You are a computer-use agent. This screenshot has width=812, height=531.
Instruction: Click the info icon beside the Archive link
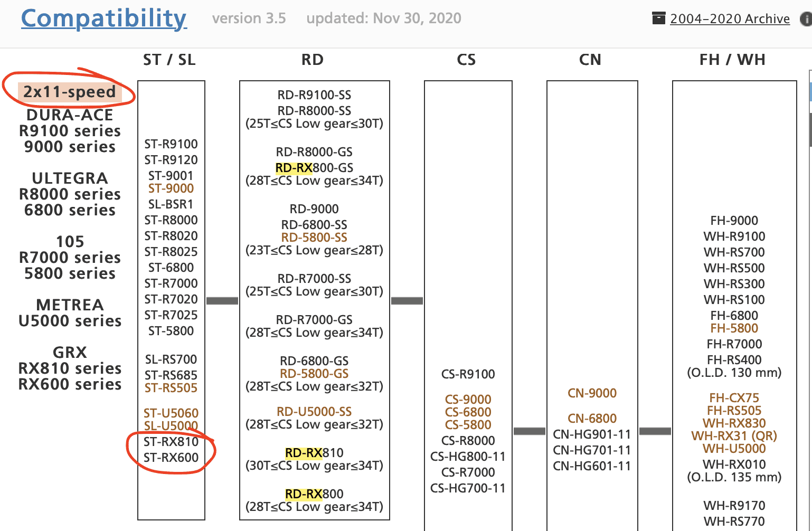click(806, 19)
